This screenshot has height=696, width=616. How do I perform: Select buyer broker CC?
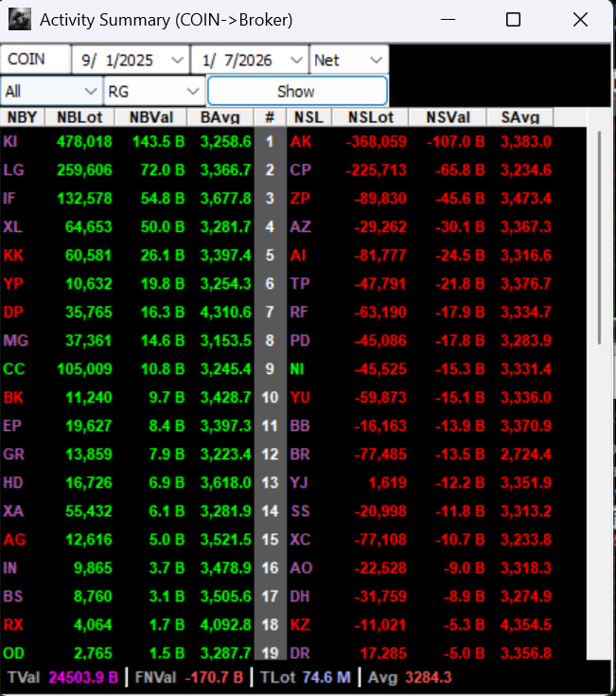[14, 369]
